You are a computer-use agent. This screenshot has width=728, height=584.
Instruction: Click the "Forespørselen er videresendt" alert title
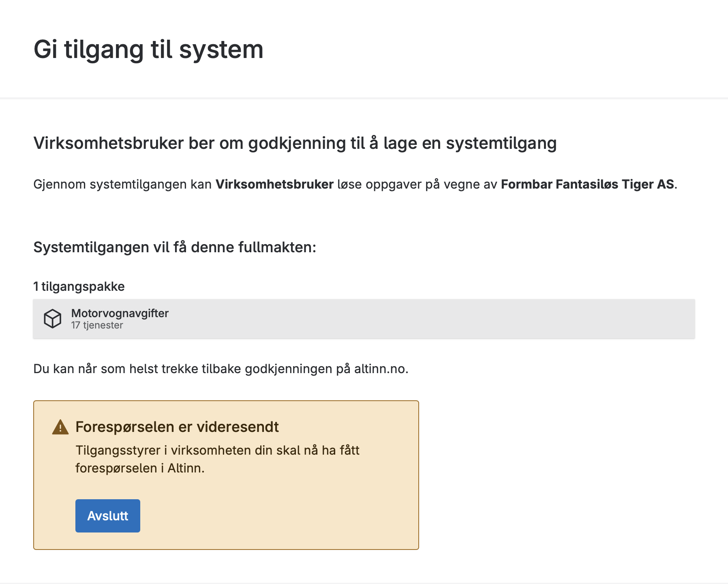177,427
